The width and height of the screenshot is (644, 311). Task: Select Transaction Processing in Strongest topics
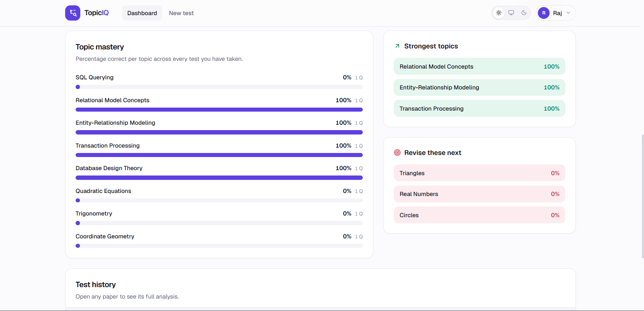click(x=479, y=109)
